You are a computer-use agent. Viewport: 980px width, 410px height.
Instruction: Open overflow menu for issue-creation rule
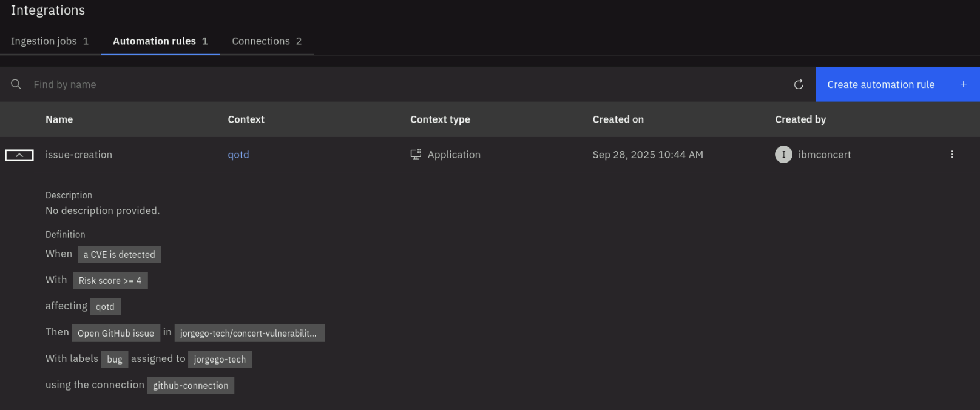coord(951,155)
